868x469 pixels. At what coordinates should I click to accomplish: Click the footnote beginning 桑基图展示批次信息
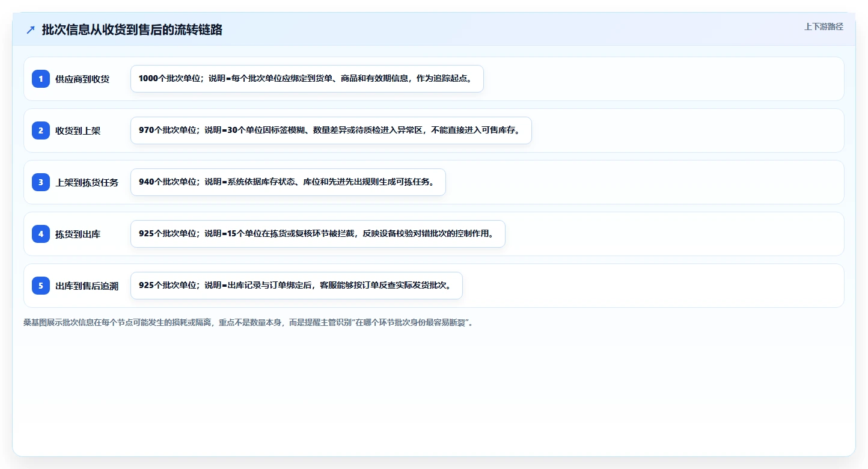[248, 322]
